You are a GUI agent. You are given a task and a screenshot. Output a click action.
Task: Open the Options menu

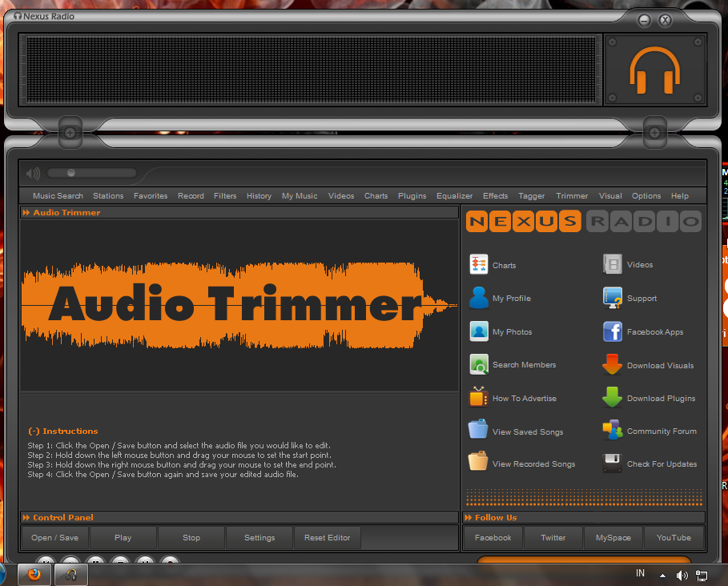pos(646,196)
